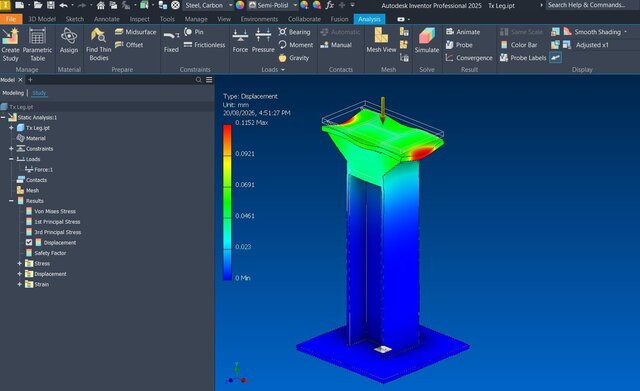Open the Environments ribbon tab

tap(259, 19)
